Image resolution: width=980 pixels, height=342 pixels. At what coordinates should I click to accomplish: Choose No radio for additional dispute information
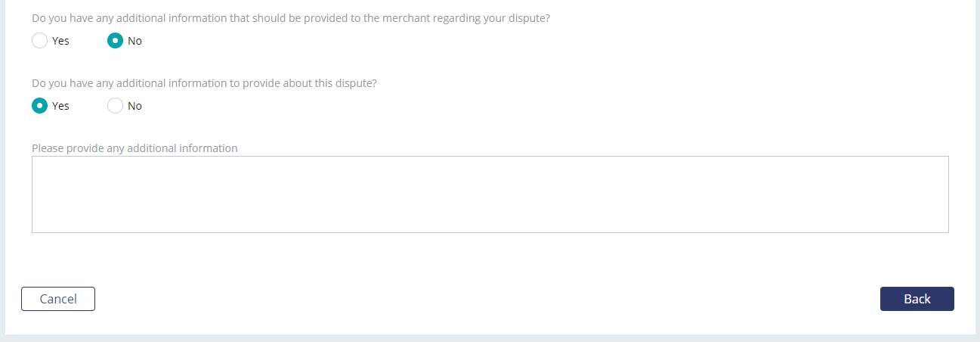coord(115,106)
